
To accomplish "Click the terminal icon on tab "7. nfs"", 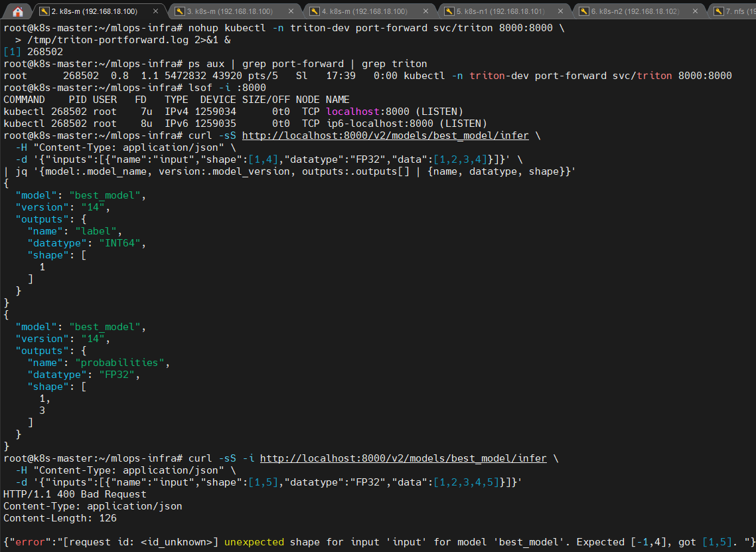I will point(719,11).
